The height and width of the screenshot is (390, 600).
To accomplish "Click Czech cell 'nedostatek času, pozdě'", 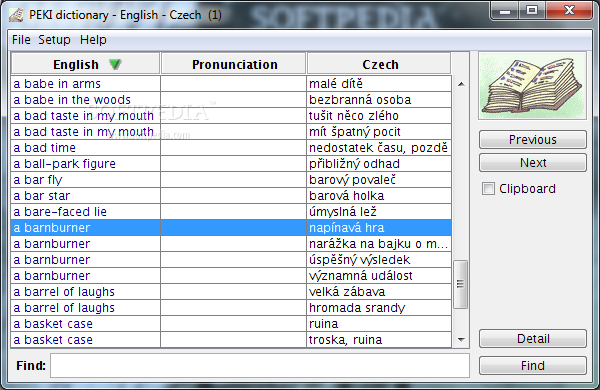I will (x=379, y=148).
